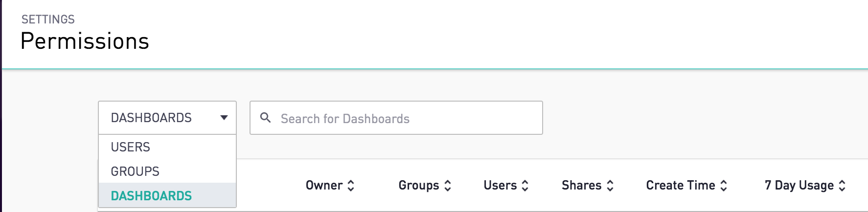Select USERS from the dropdown list
868x212 pixels.
point(167,147)
